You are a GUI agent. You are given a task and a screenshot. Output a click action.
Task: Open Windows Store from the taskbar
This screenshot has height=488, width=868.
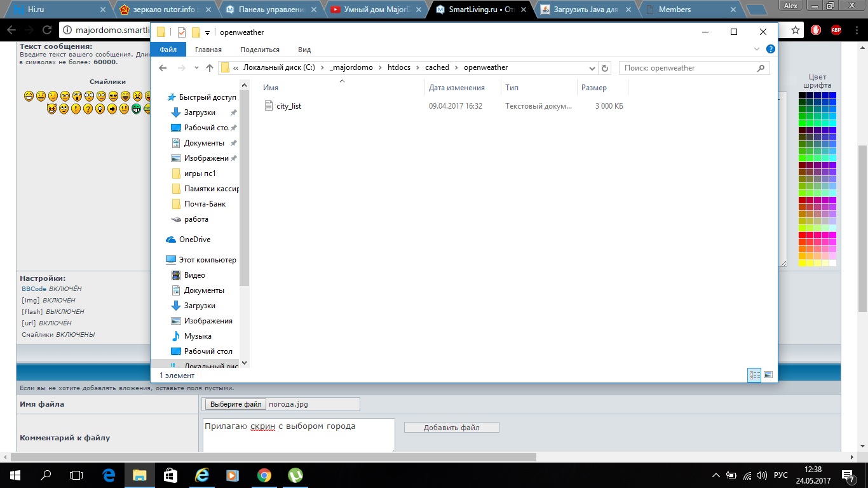coord(170,475)
